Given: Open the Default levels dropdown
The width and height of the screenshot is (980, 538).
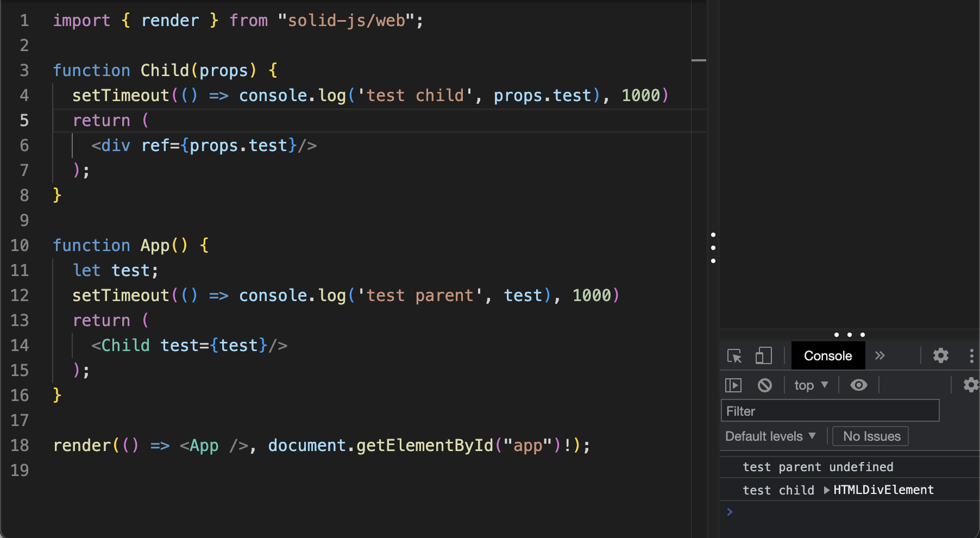Looking at the screenshot, I should (770, 436).
